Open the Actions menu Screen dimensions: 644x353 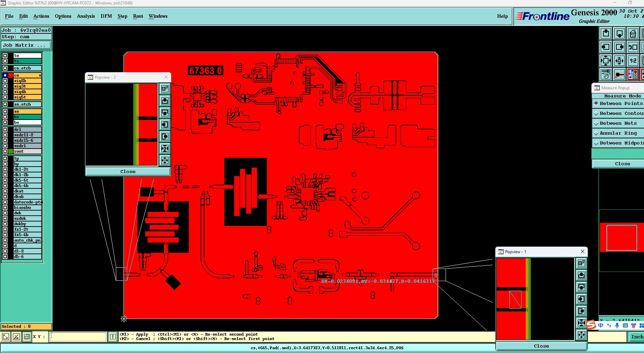click(x=41, y=16)
